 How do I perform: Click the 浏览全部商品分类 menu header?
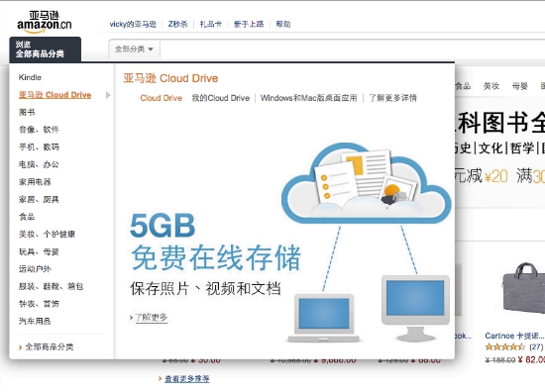46,49
